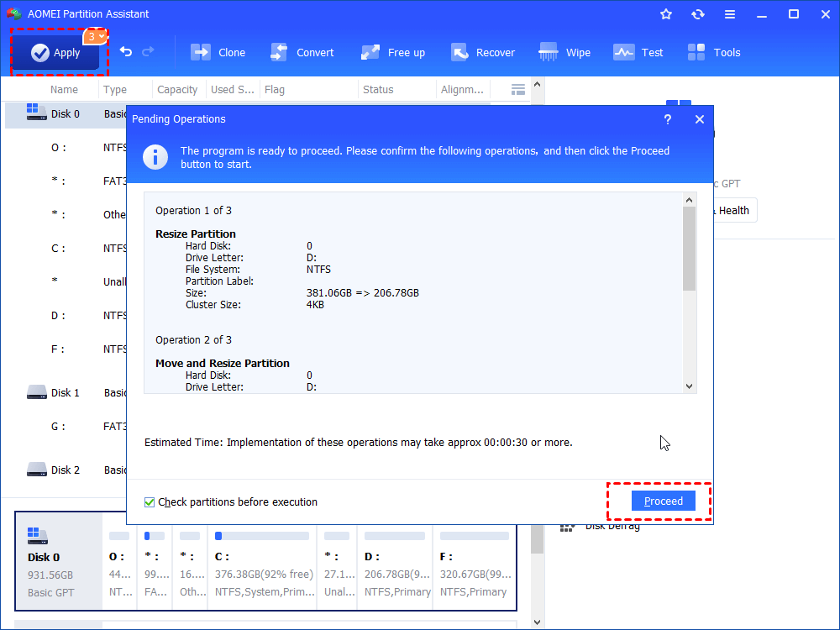Sort by Name column header
This screenshot has height=630, width=840.
coord(64,90)
